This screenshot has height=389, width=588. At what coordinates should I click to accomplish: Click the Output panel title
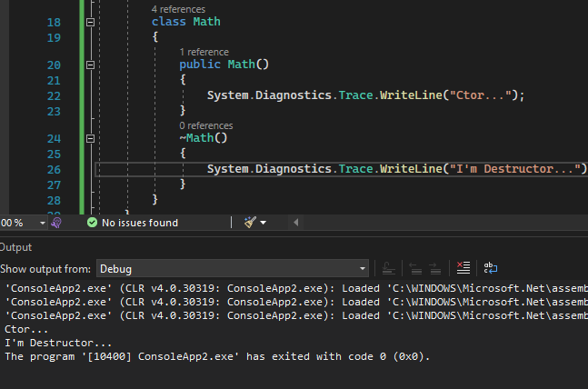tap(15, 247)
